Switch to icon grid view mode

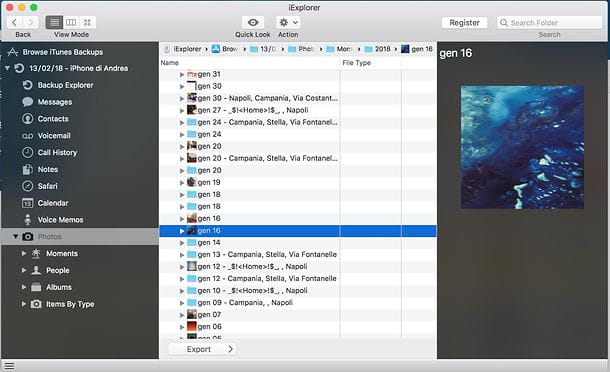coord(88,23)
